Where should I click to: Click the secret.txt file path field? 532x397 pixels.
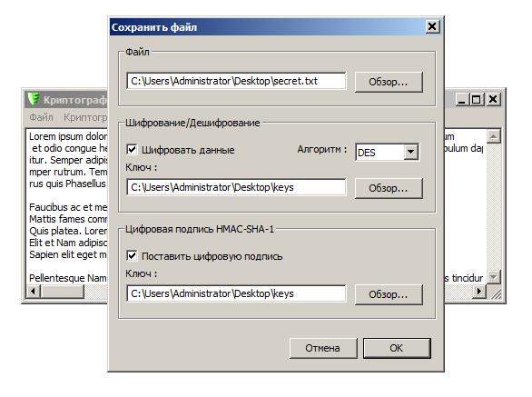click(236, 81)
